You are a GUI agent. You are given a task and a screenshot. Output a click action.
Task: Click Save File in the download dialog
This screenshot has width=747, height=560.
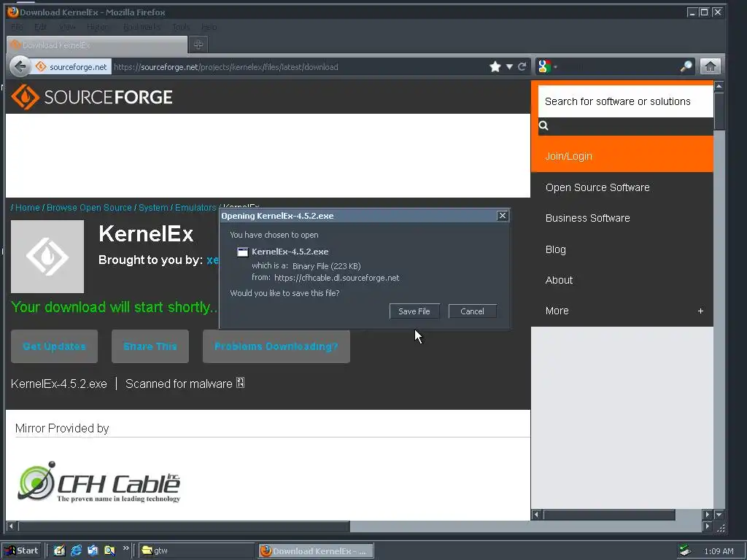pyautogui.click(x=414, y=311)
